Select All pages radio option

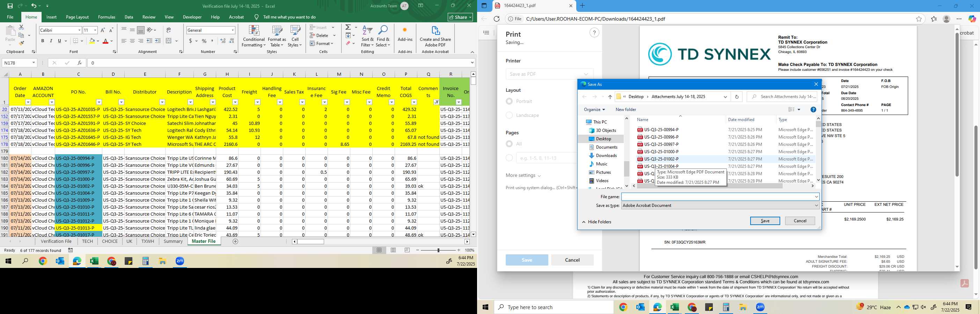[x=509, y=144]
